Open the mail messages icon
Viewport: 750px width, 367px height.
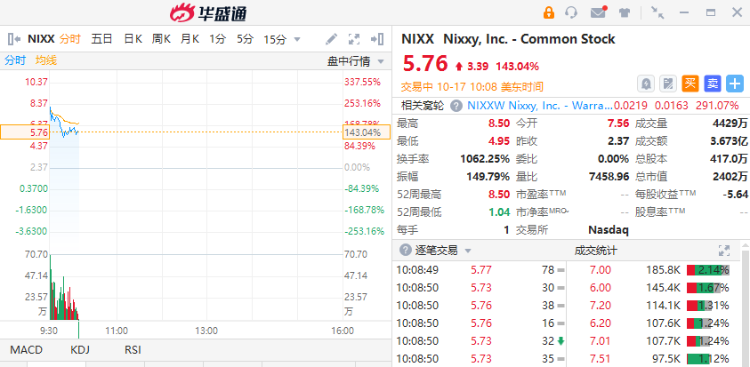click(x=598, y=12)
